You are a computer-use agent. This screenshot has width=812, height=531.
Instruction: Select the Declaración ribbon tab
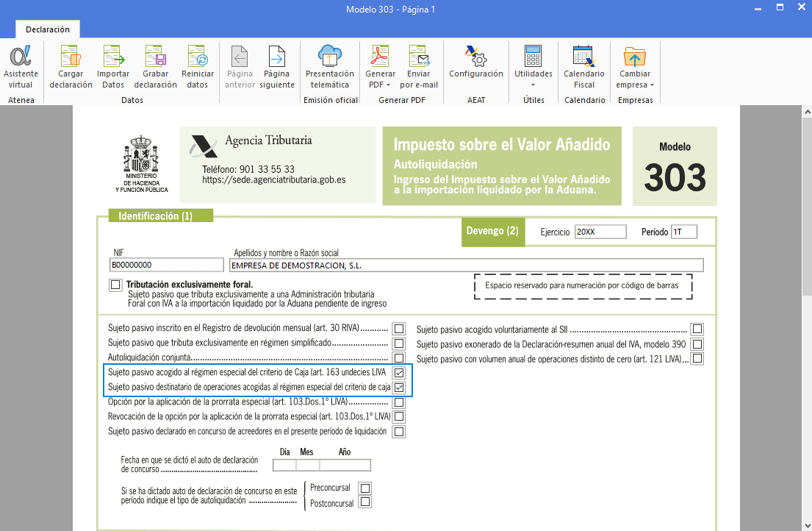click(48, 29)
